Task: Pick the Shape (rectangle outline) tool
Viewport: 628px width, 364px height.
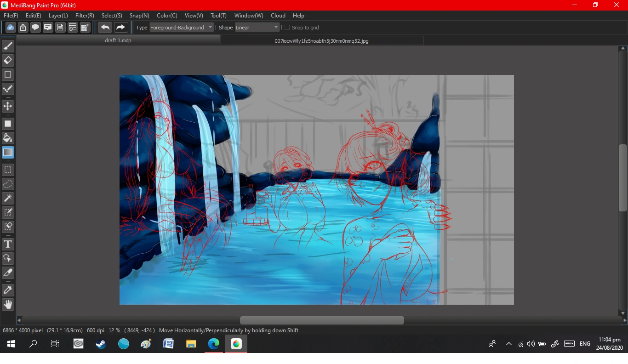Action: click(x=8, y=74)
